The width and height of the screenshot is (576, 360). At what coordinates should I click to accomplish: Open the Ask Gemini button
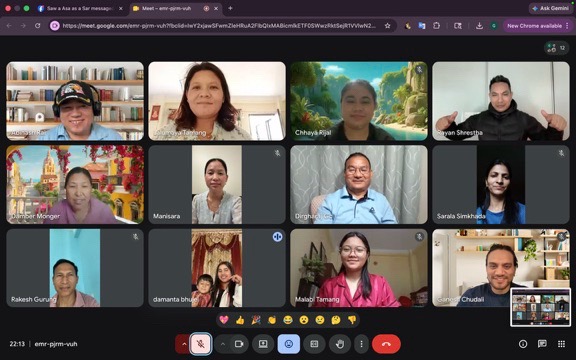[x=550, y=8]
